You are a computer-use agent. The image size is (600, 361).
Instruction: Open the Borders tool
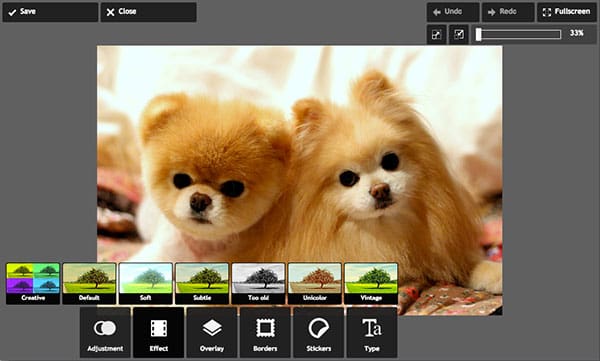(265, 333)
